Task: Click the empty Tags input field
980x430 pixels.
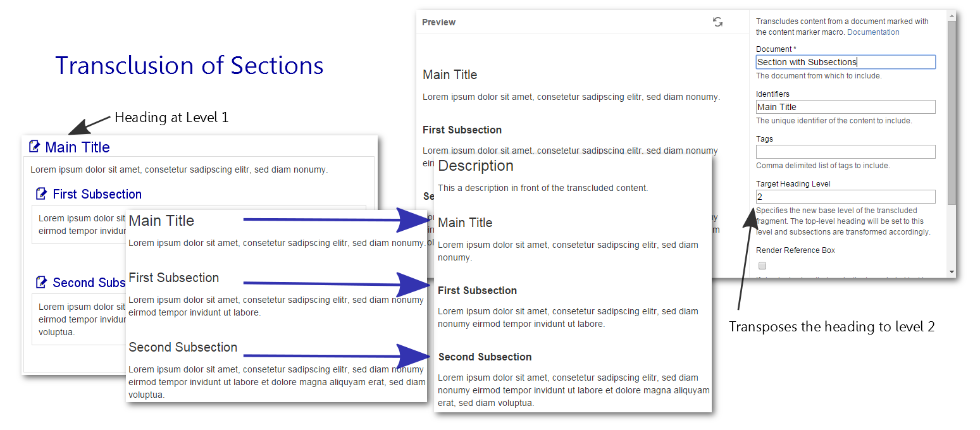Action: click(x=845, y=152)
